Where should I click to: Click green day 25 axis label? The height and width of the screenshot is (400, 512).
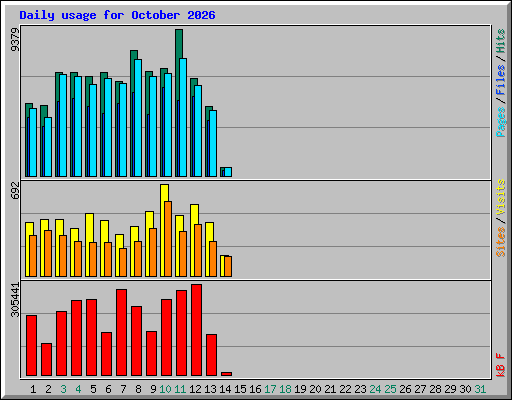390,389
